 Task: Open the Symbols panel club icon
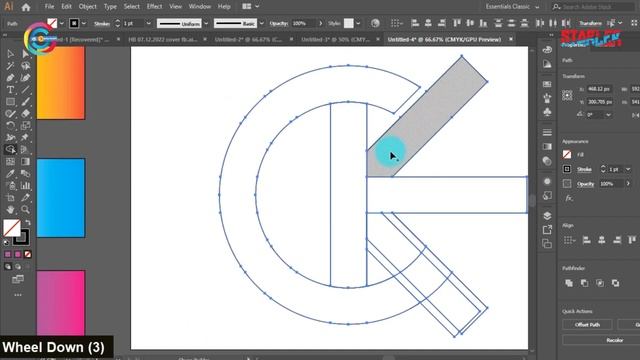click(x=547, y=111)
